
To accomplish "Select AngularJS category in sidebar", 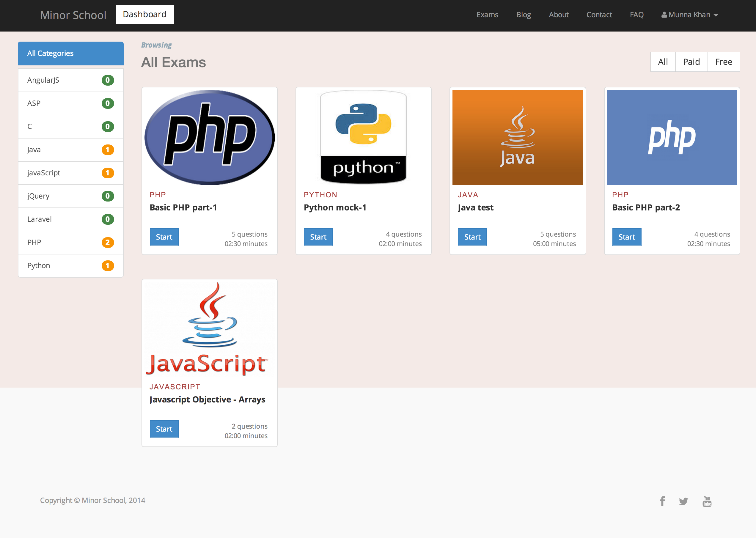I will [x=70, y=80].
